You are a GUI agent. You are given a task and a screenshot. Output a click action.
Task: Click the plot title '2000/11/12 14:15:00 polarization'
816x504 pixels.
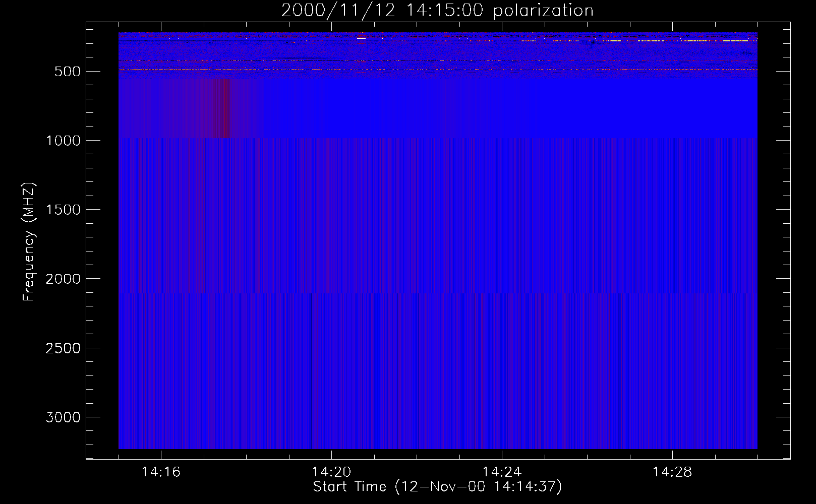tap(437, 11)
